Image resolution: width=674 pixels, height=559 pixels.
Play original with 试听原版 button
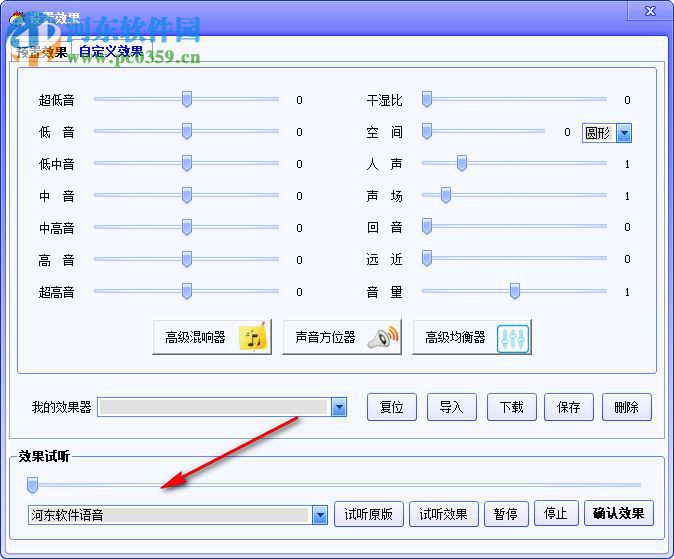point(369,514)
